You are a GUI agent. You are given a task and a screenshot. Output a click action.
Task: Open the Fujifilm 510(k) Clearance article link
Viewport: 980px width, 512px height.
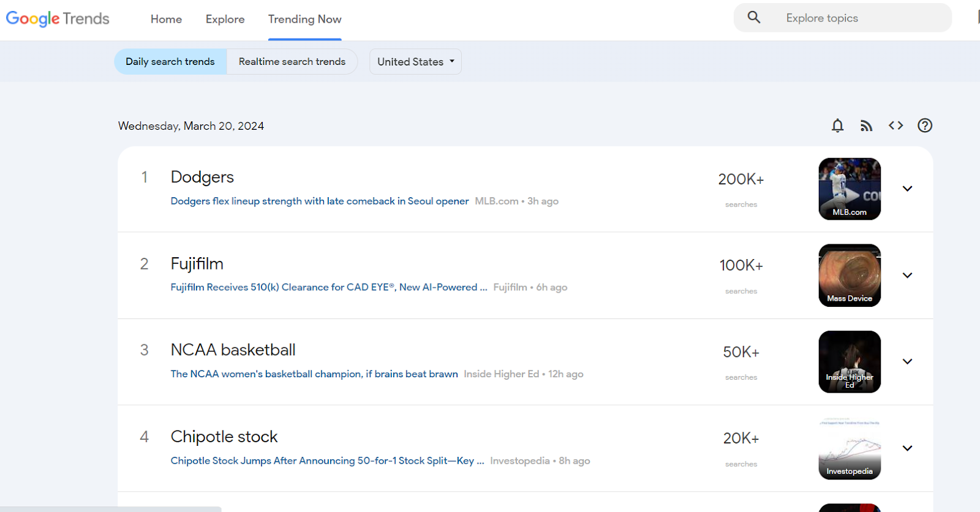(329, 287)
